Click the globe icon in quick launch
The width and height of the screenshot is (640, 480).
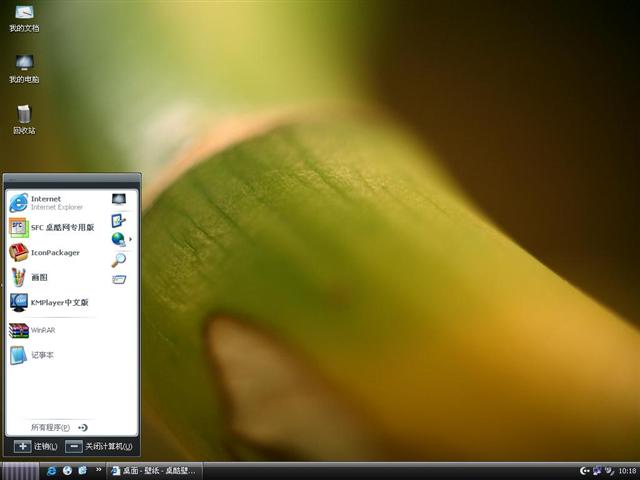point(67,471)
